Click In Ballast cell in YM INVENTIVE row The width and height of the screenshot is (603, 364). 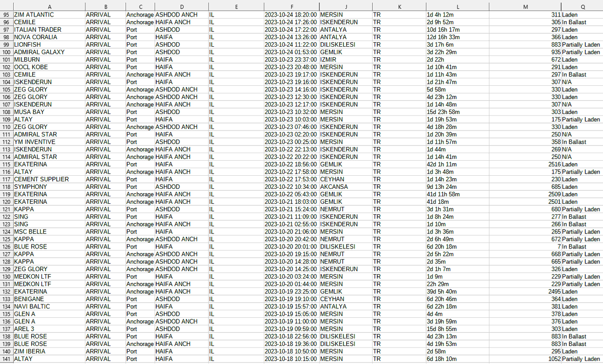(x=582, y=142)
